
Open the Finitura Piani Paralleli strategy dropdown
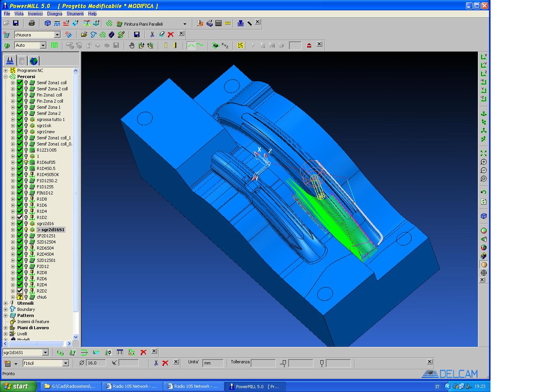coord(185,24)
